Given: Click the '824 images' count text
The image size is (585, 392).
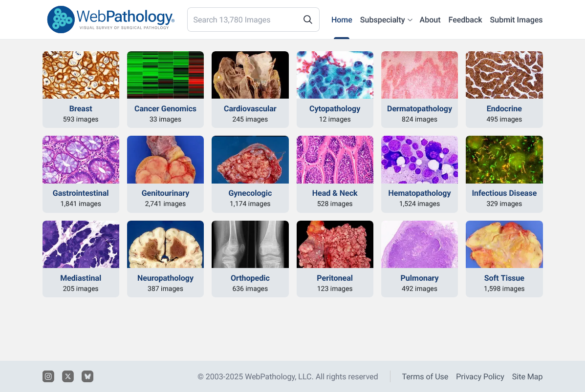Looking at the screenshot, I should (419, 119).
